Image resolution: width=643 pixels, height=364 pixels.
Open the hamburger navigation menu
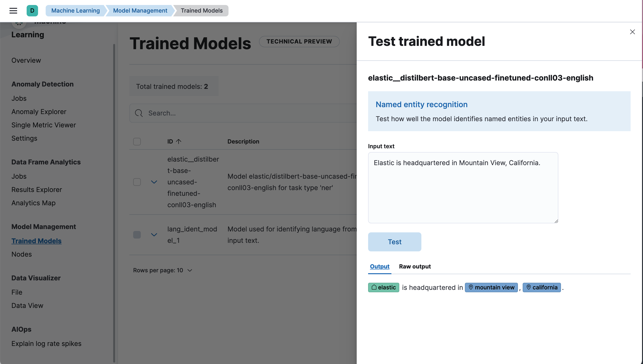click(13, 10)
